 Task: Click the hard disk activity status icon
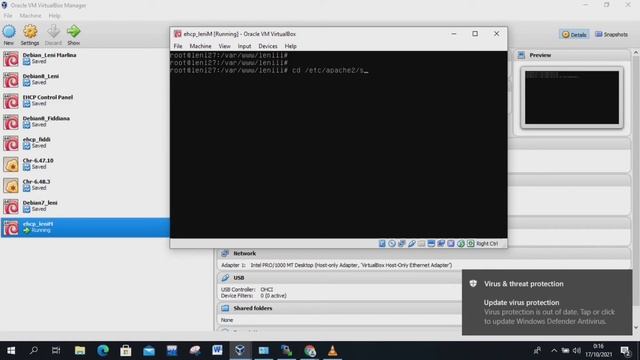pos(382,244)
